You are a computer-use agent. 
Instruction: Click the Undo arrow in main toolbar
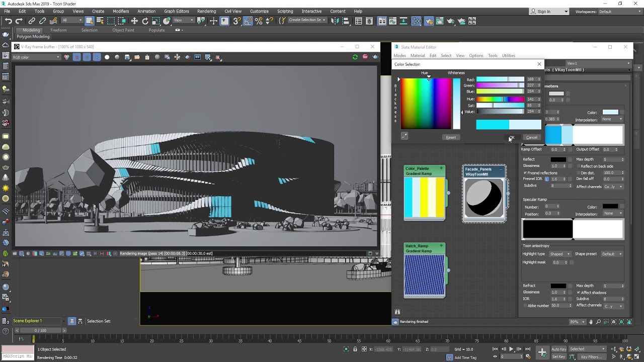click(x=9, y=21)
